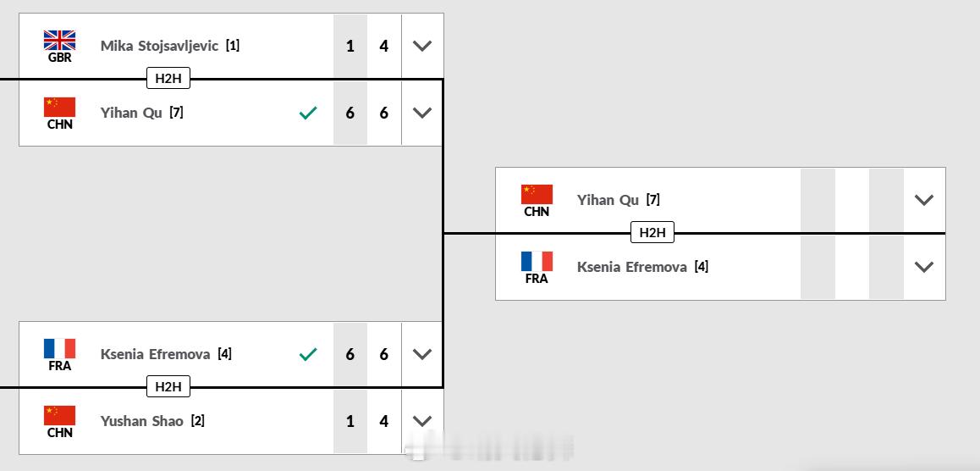
Task: Expand Ksenia Efremova semifinal row chevron
Action: 422,354
